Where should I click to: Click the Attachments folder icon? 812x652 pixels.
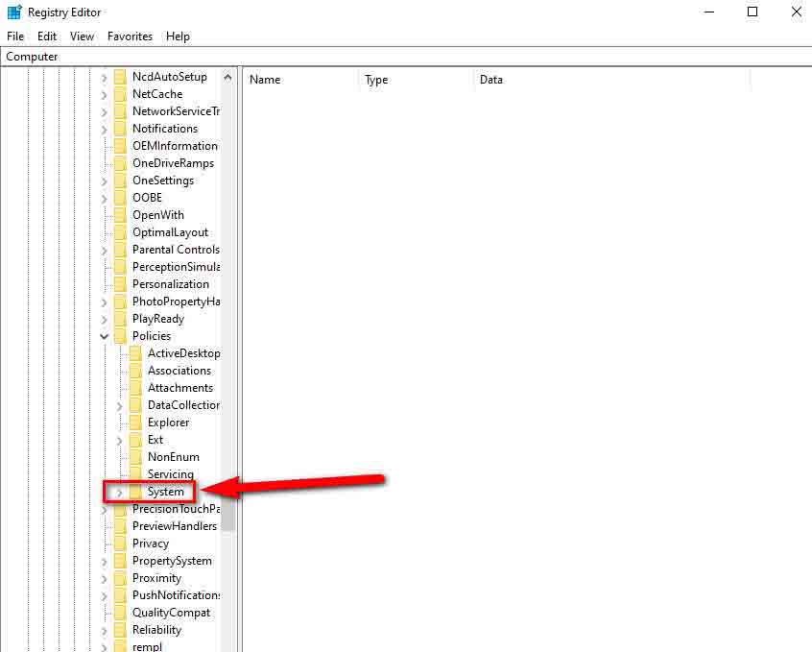point(135,388)
